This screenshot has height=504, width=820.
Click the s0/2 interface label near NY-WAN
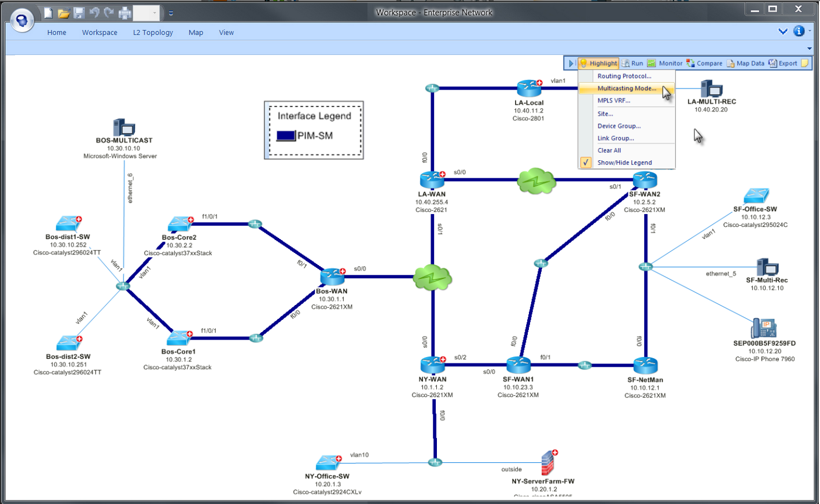point(460,358)
